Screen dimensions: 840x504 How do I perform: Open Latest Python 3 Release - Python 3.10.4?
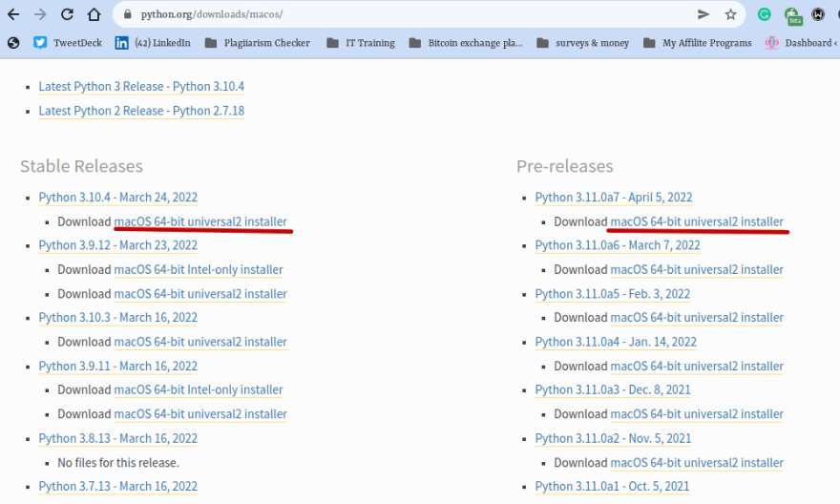[141, 87]
